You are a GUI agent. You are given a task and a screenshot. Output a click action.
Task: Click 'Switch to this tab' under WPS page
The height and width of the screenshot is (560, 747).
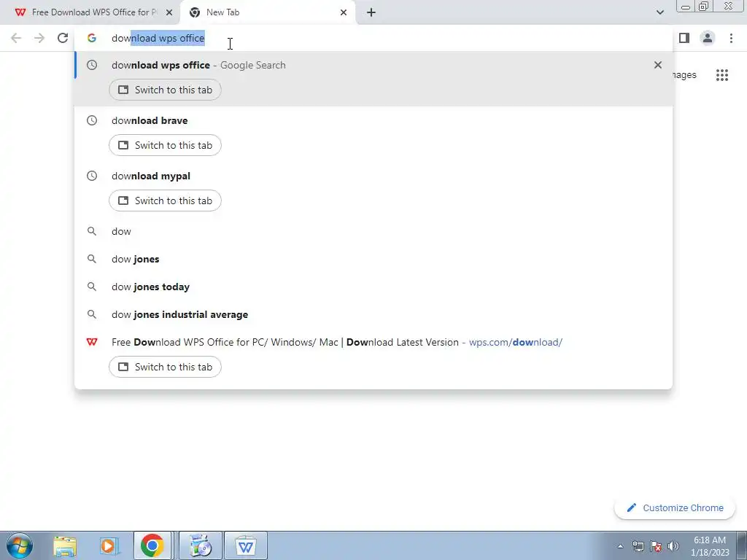pos(165,367)
